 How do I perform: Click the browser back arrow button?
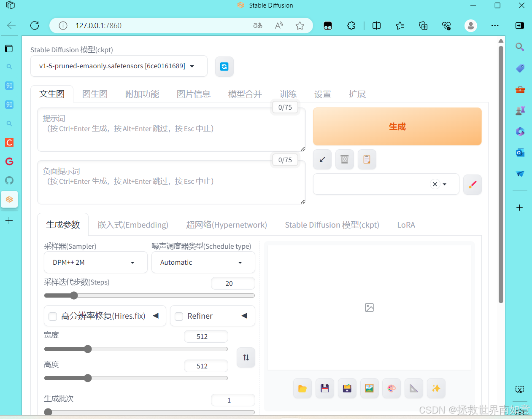tap(11, 26)
